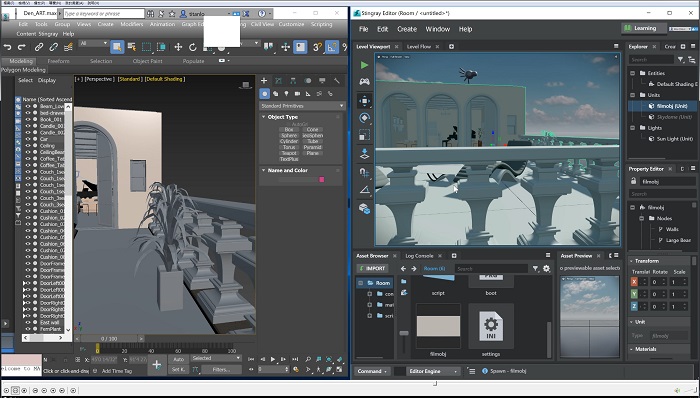Toggle visibility eye of Book_001 object
The width and height of the screenshot is (700, 398).
(28, 120)
